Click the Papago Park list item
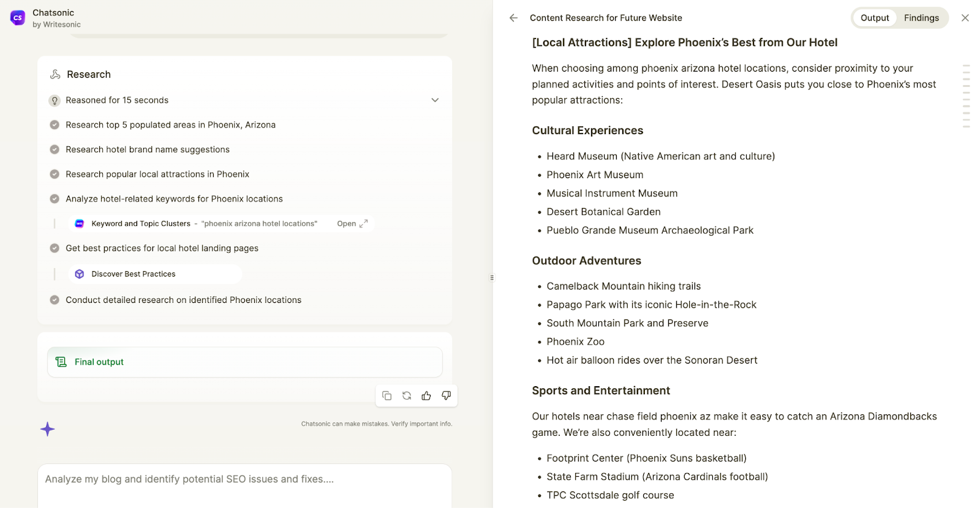The width and height of the screenshot is (980, 508). click(651, 305)
